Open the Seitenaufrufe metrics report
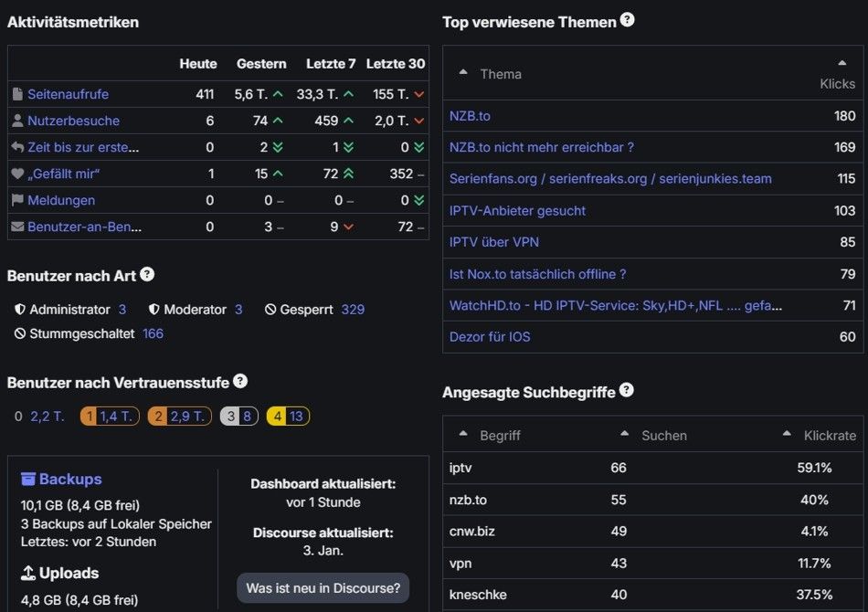868x612 pixels. point(68,94)
